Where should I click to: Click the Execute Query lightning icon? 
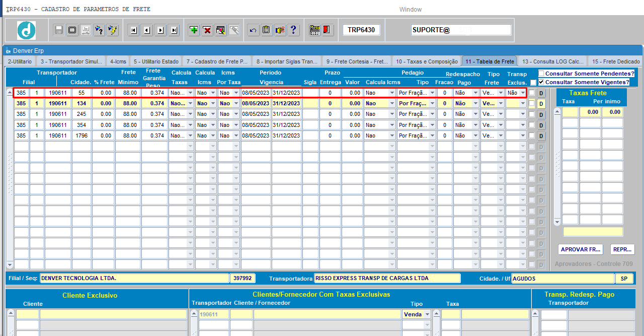[113, 30]
